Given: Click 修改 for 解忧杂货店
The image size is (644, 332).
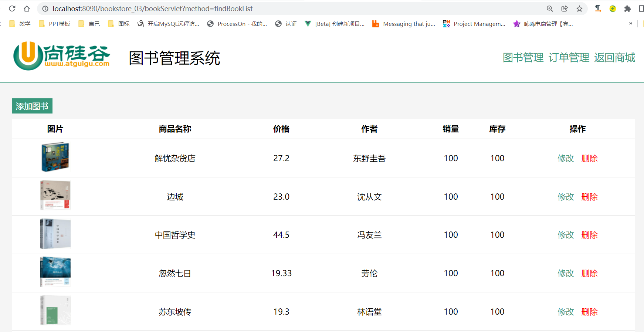Looking at the screenshot, I should 566,158.
